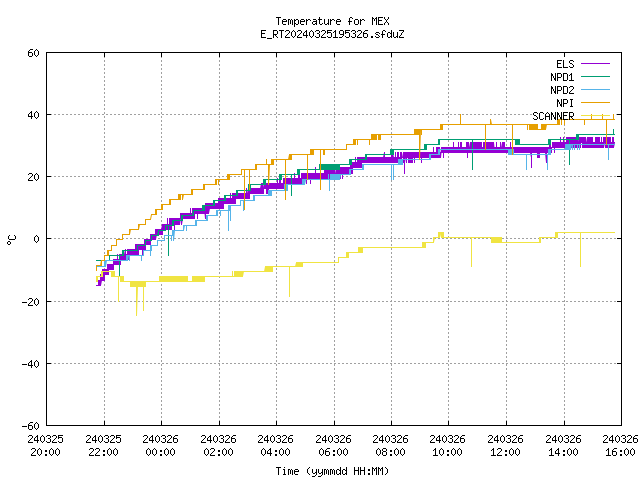640x480 pixels.
Task: Click the 'Time (yymmdd HH:MM)' axis title
Action: 332,471
